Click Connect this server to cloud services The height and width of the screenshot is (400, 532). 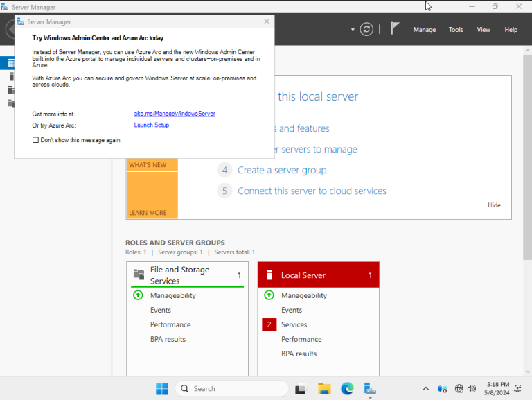tap(312, 191)
